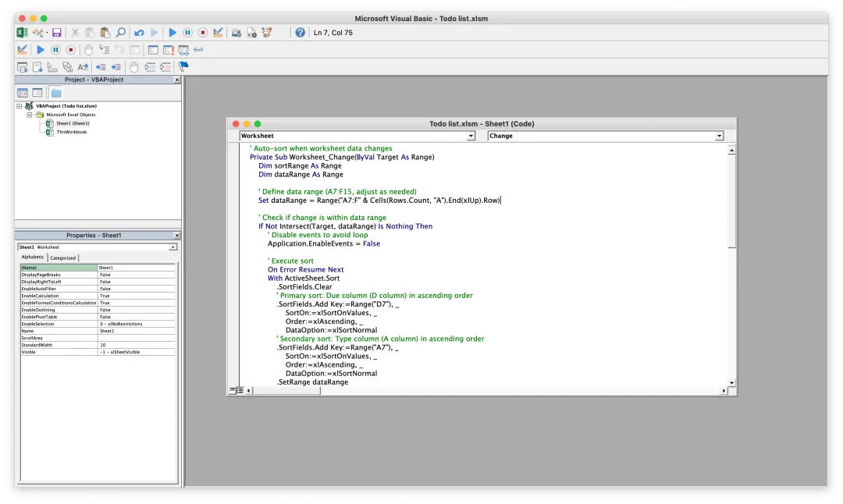Click View Code in the Project panel
The width and height of the screenshot is (843, 504).
[22, 93]
